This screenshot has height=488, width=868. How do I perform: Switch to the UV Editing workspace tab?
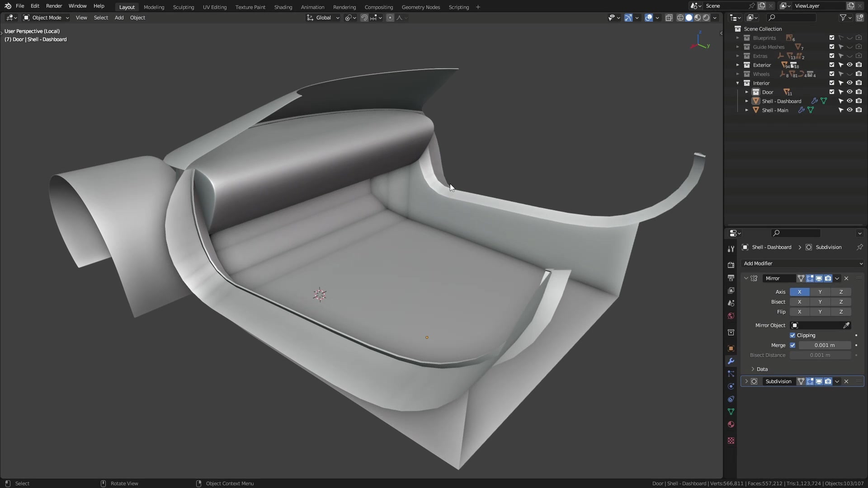coord(215,7)
